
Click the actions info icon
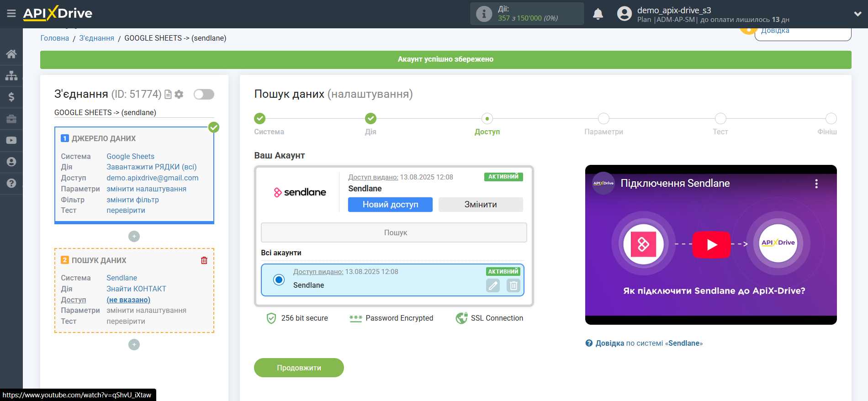click(484, 14)
